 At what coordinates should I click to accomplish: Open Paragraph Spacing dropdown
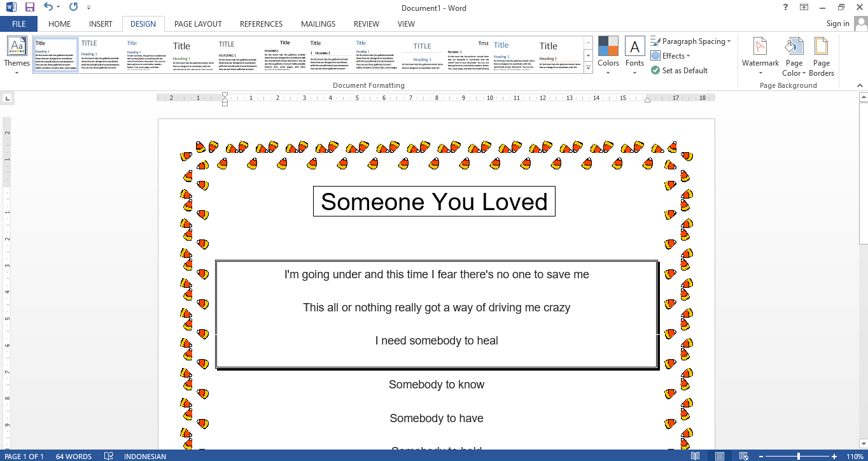(x=690, y=41)
